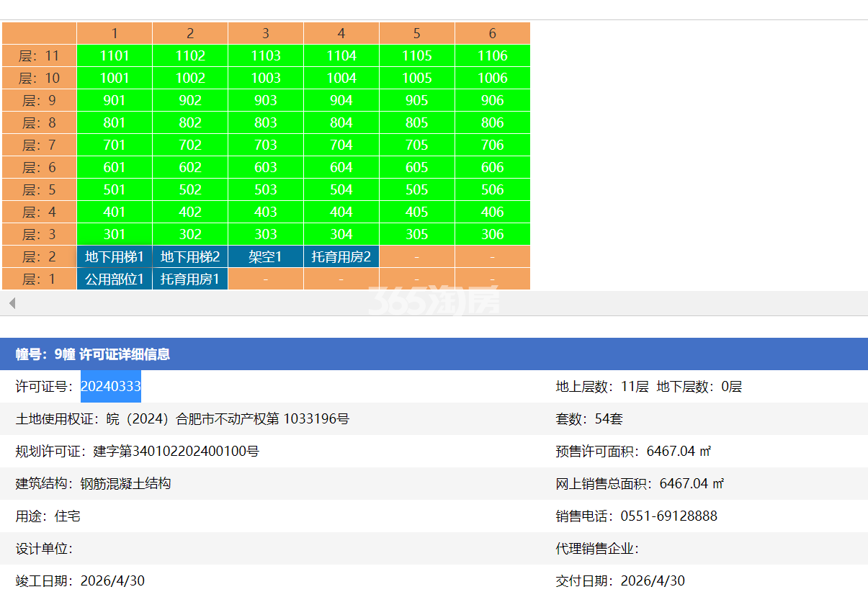Click sales phone 0551-69128888
Image resolution: width=868 pixels, height=610 pixels.
pyautogui.click(x=637, y=516)
